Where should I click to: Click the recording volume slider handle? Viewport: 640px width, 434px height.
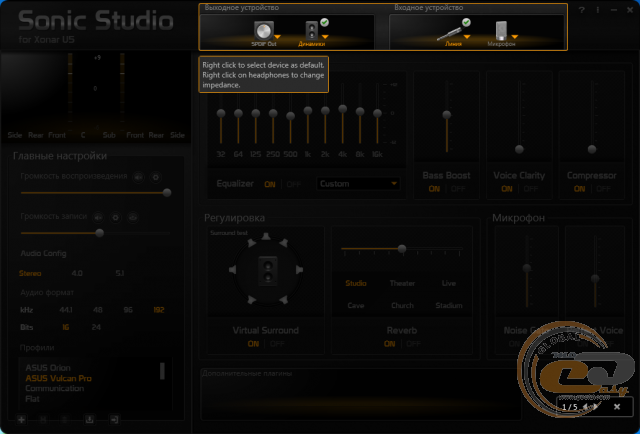99,233
